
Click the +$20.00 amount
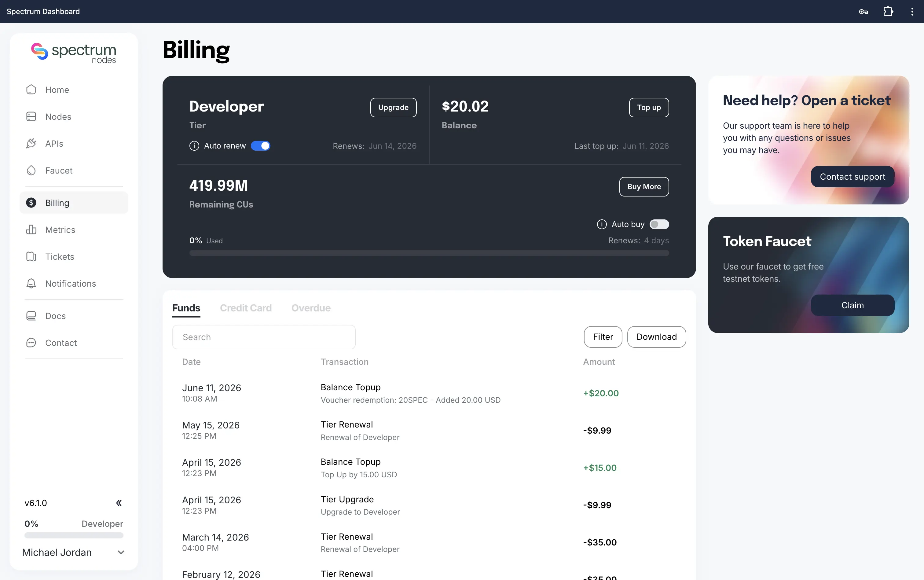pos(601,393)
